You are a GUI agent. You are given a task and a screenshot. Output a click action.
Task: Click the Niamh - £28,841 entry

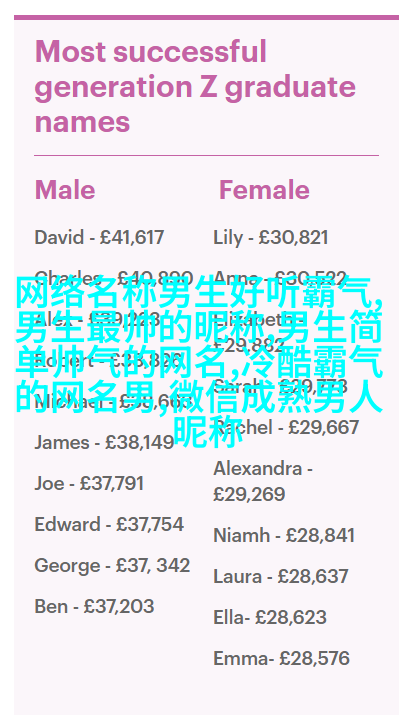[284, 535]
